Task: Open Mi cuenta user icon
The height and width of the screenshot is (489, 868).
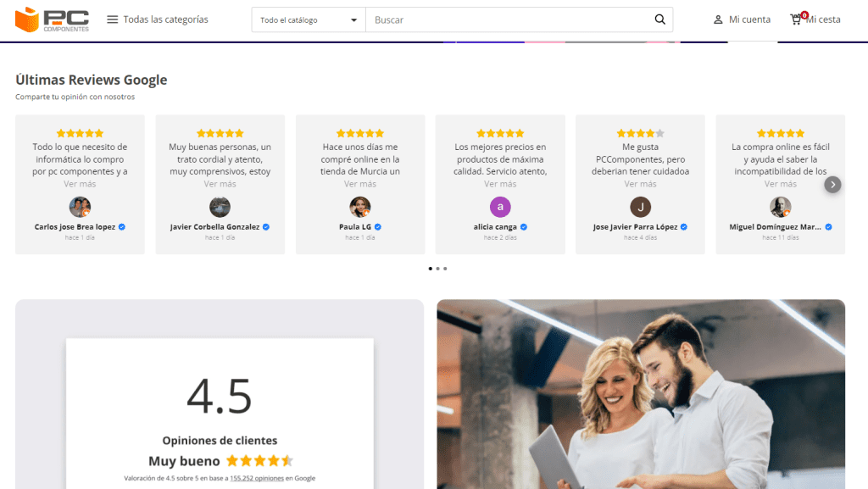Action: pos(718,19)
